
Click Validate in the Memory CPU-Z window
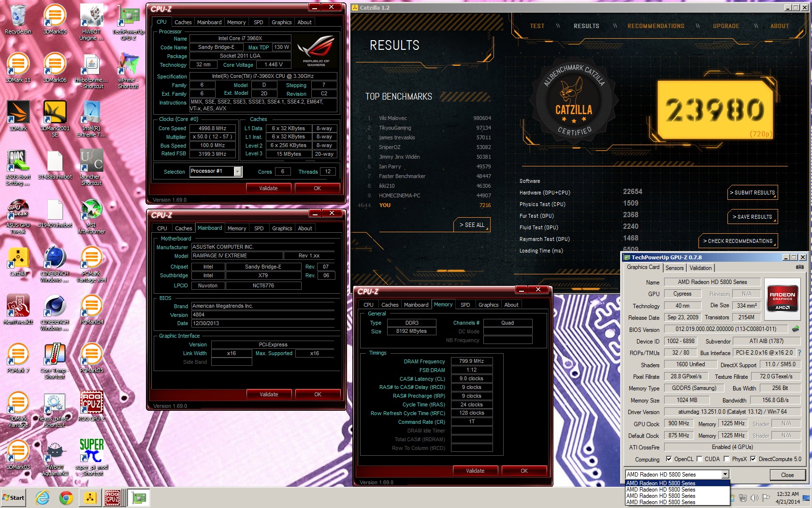[x=475, y=471]
